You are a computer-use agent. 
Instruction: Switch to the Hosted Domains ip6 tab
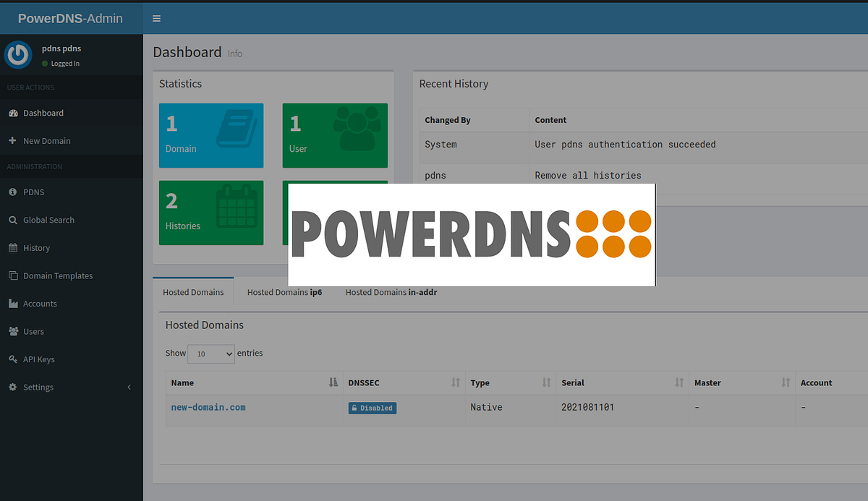pyautogui.click(x=284, y=292)
